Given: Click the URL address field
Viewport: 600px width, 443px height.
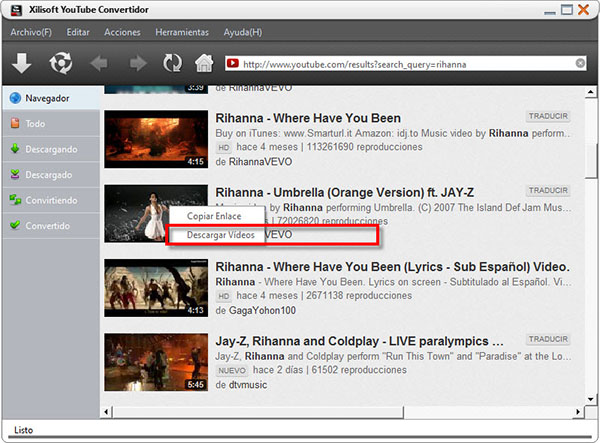Looking at the screenshot, I should coord(406,64).
